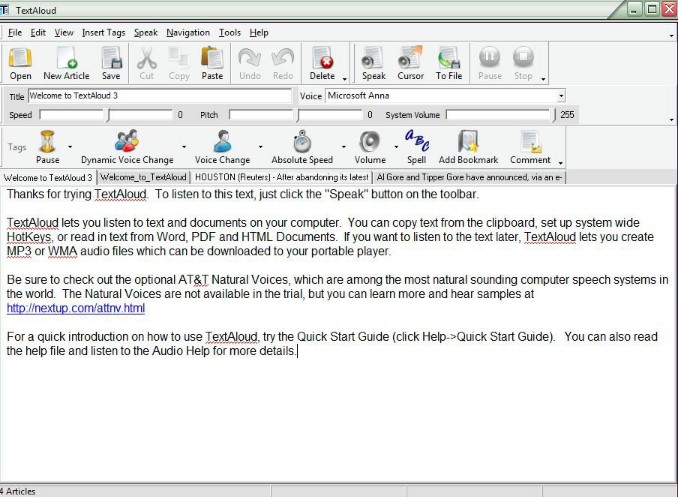Image resolution: width=678 pixels, height=497 pixels.
Task: Click the Add Bookmark icon
Action: (468, 146)
